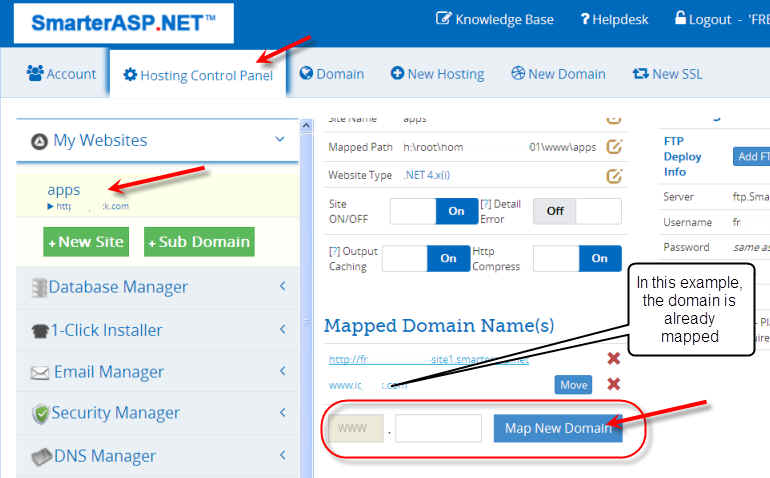Click the Add FTP button
The width and height of the screenshot is (770, 478).
tap(751, 156)
